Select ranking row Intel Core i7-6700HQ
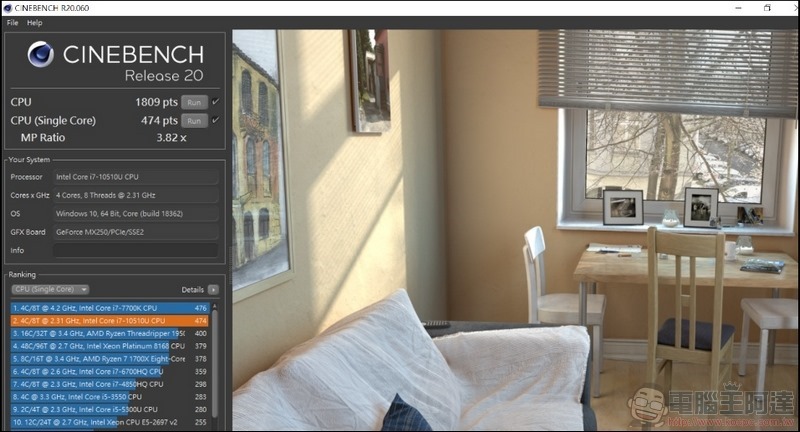This screenshot has height=432, width=800. coord(110,372)
